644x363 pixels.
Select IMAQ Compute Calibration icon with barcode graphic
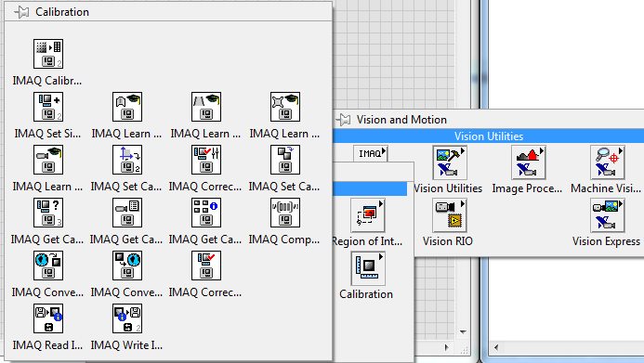285,213
